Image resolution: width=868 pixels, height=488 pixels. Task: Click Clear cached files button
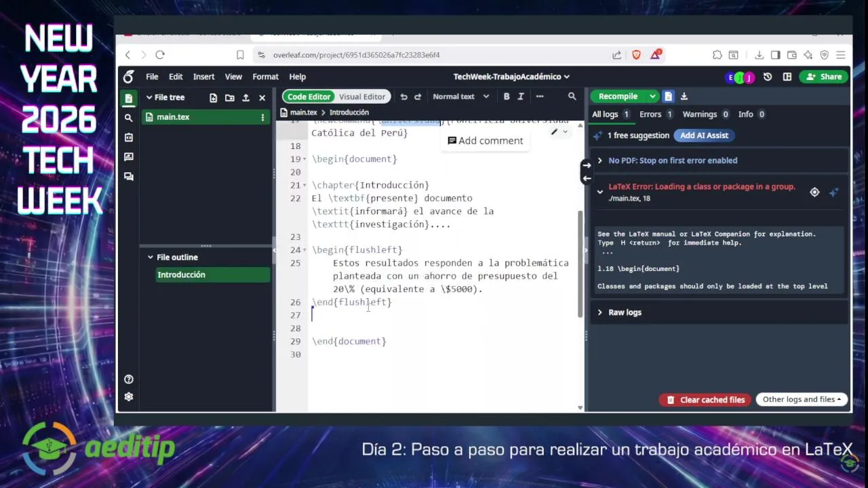tap(705, 400)
